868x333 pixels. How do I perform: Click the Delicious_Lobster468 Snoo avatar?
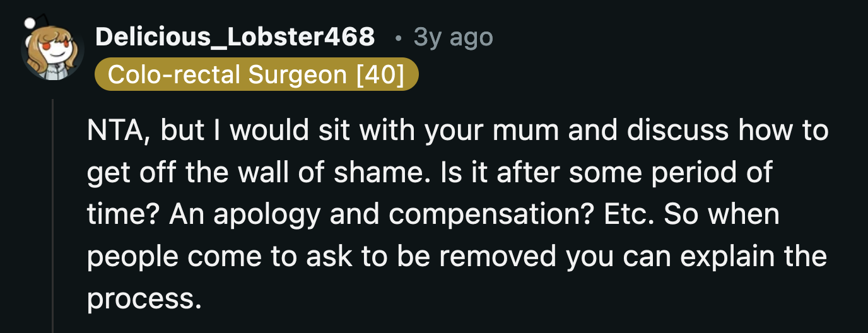[x=52, y=53]
